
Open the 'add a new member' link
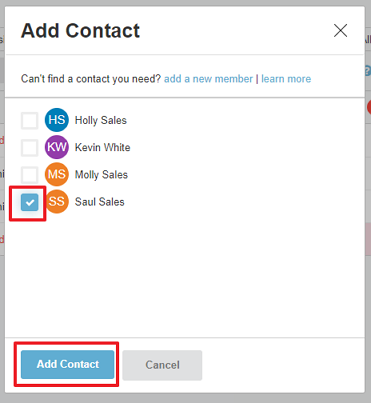[x=208, y=79]
